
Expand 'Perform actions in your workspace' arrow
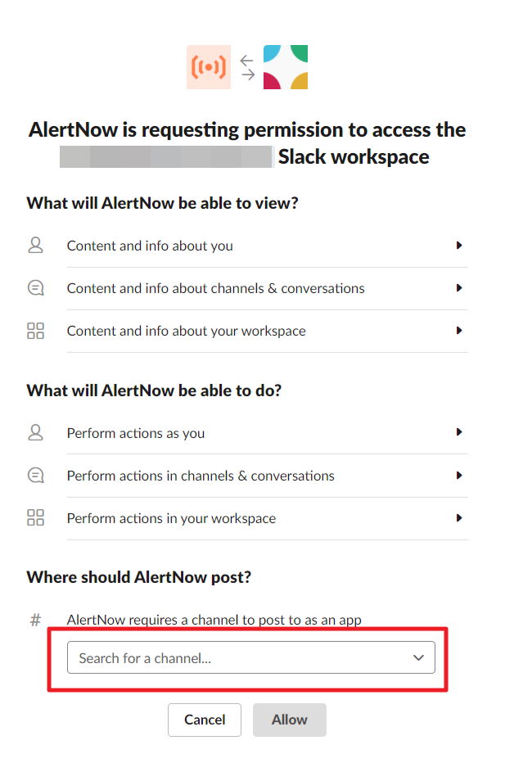[459, 518]
